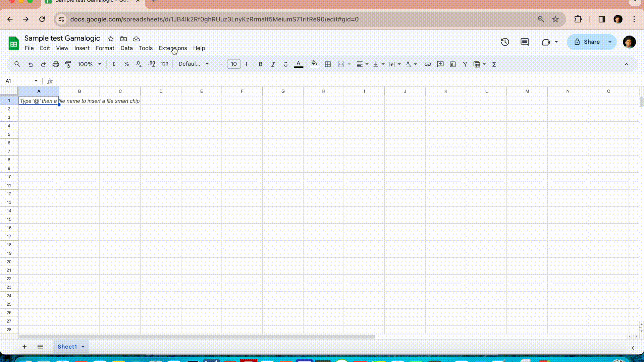Open the Extensions menu
Viewport: 644px width, 362px height.
(x=173, y=48)
